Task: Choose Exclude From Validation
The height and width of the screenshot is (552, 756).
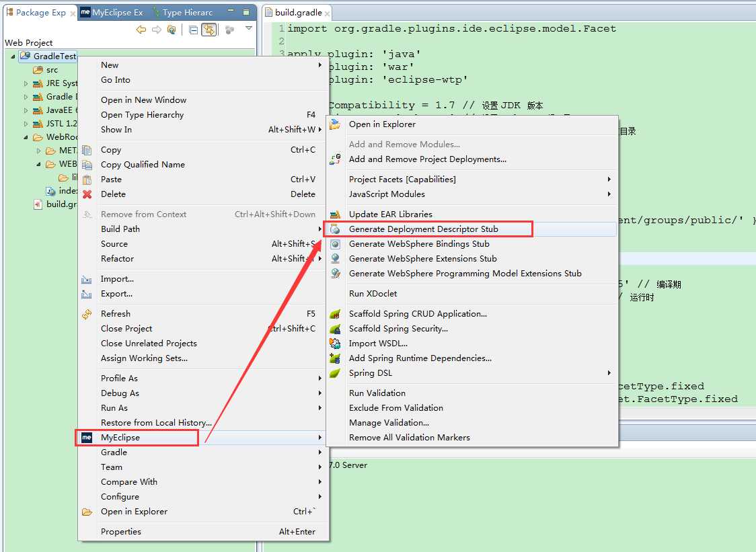Action: coord(396,408)
